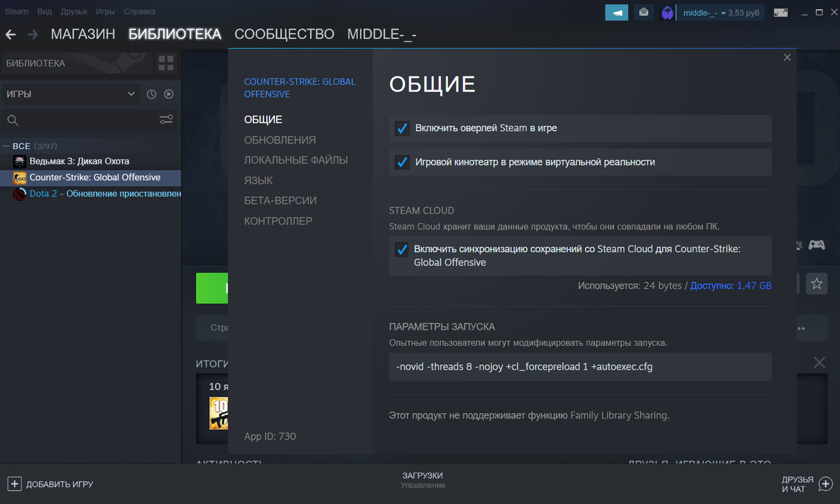840x504 pixels.
Task: Open the Игры menu
Action: click(x=106, y=12)
